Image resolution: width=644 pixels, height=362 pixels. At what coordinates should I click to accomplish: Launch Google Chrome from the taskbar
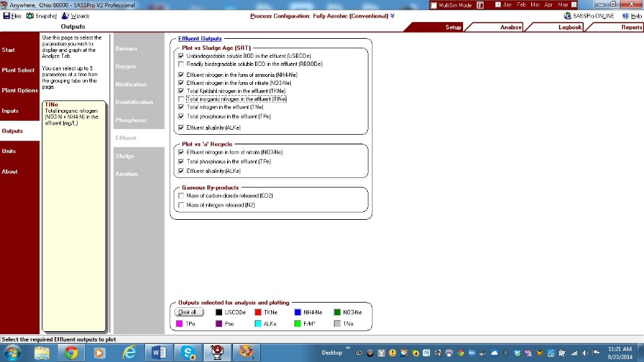[70, 352]
